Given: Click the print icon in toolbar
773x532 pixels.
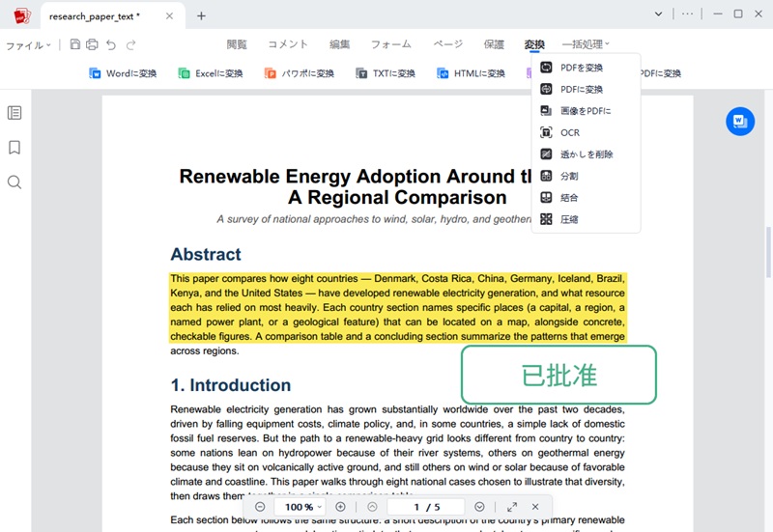Looking at the screenshot, I should pos(92,44).
